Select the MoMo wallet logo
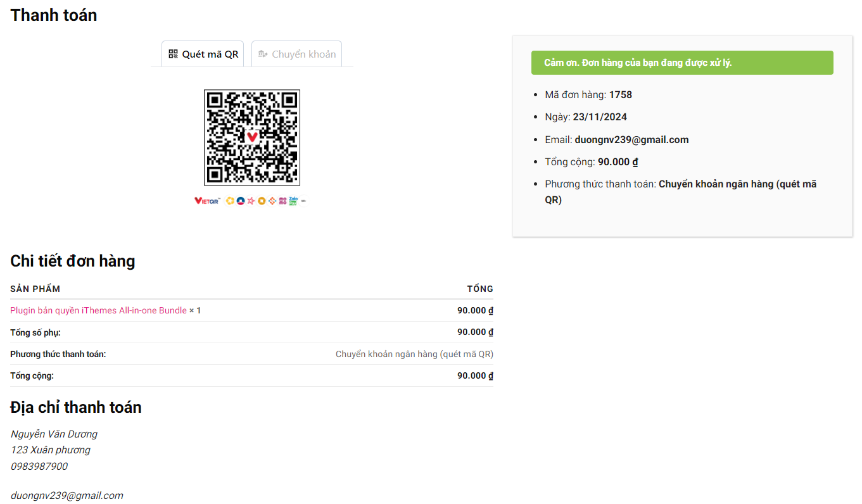 point(282,201)
